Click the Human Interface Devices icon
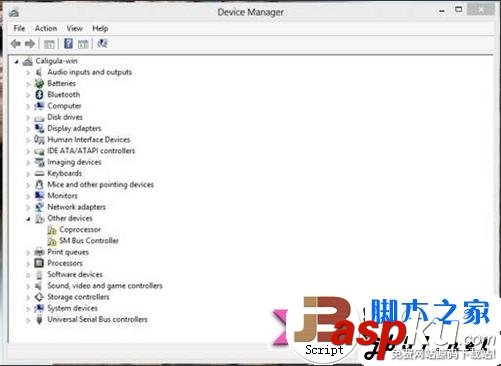The height and width of the screenshot is (366, 501). [39, 140]
